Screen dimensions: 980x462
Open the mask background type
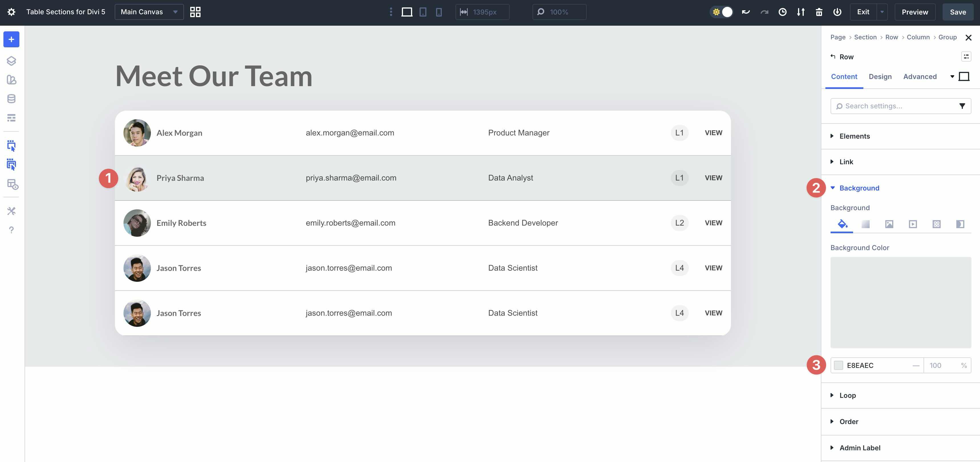pos(960,224)
